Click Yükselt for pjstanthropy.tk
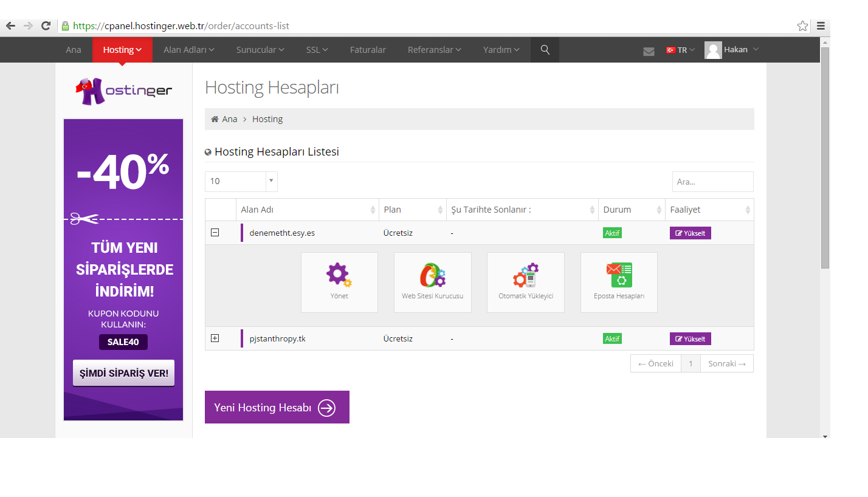 pyautogui.click(x=690, y=339)
